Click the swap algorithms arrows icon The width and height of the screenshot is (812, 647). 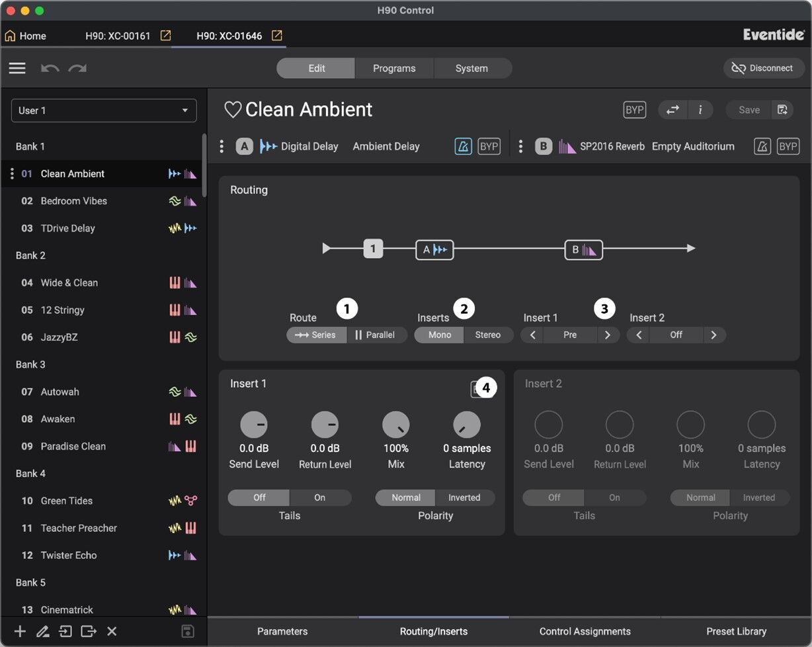(672, 110)
